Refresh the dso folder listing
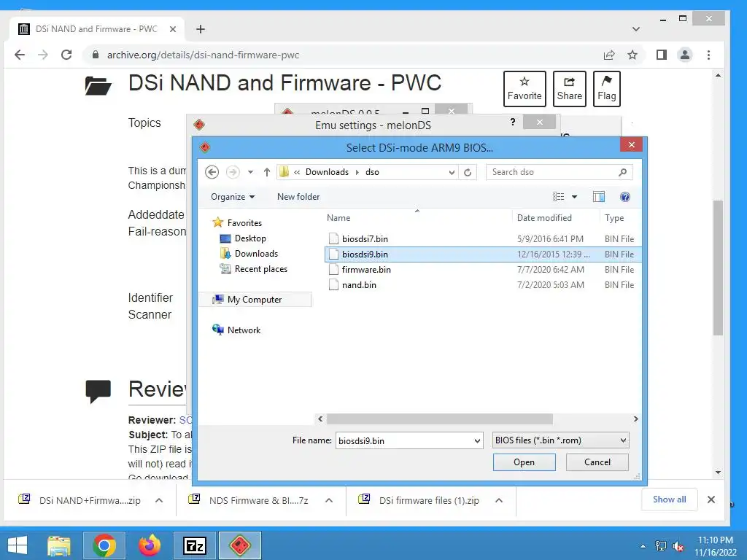The height and width of the screenshot is (560, 747). pos(468,172)
